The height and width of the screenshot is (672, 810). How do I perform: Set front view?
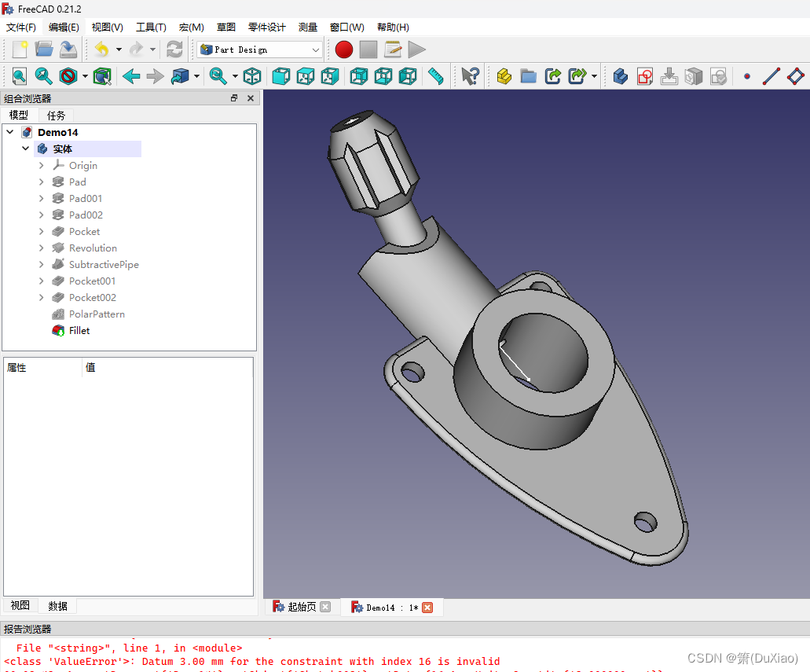click(x=281, y=76)
